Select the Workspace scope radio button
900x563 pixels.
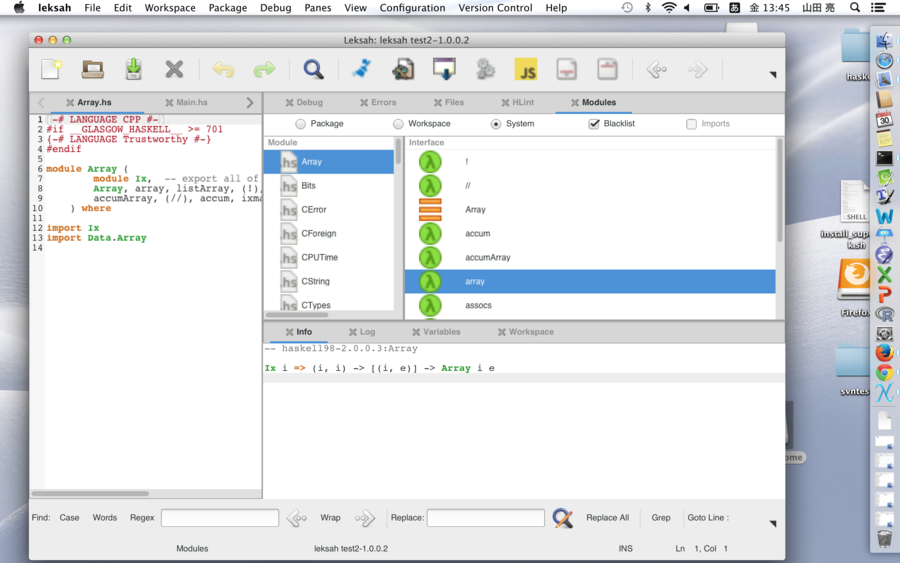pos(398,123)
